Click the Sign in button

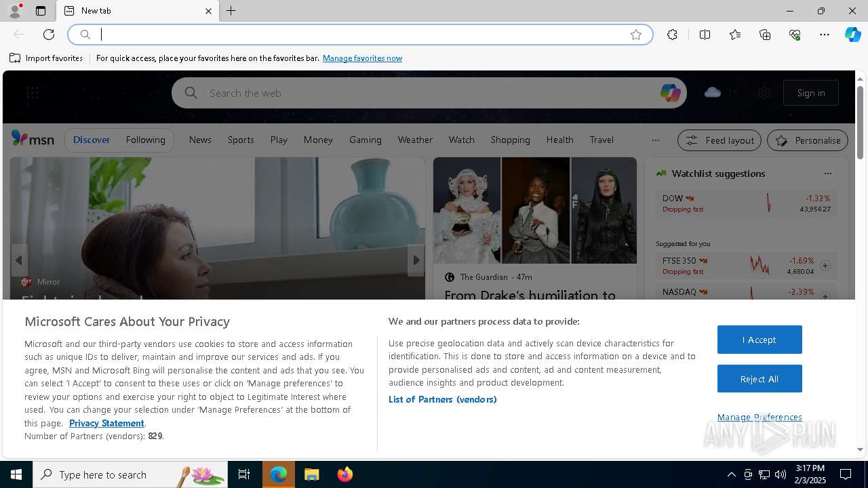811,93
